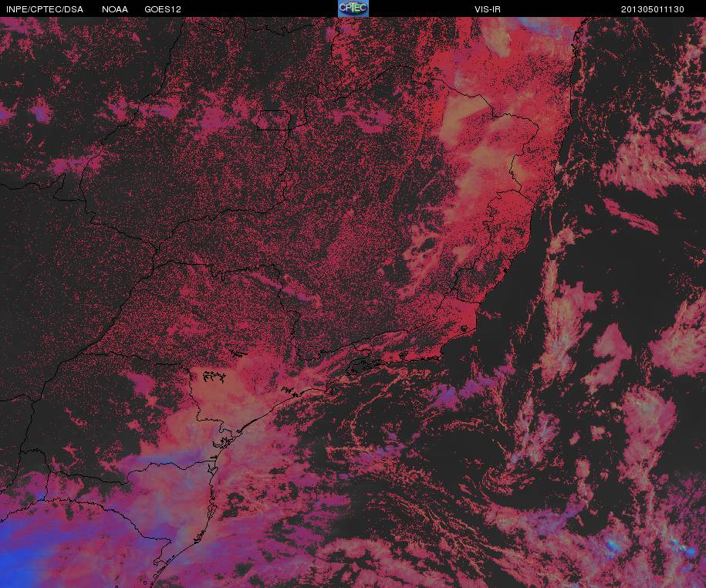Click the 201305011130 timestamp
This screenshot has width=706, height=588.
[653, 9]
